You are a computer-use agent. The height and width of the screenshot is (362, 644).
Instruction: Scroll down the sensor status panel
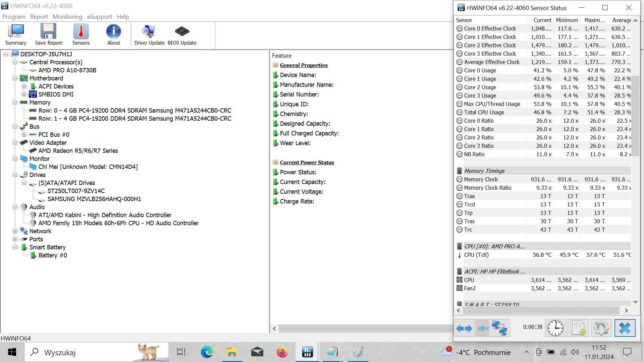pos(635,301)
